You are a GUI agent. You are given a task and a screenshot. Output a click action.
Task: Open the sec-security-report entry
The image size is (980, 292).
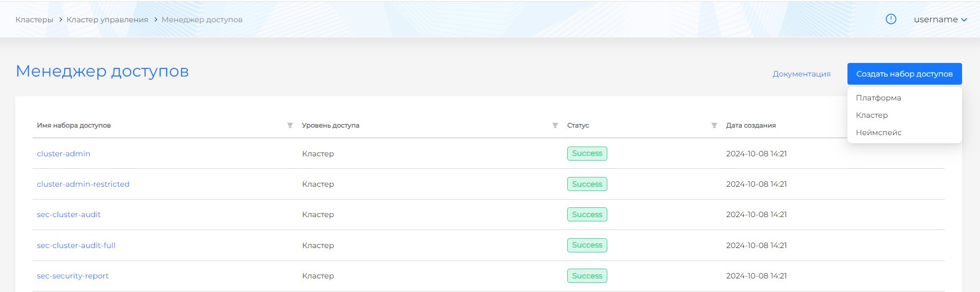tap(73, 276)
